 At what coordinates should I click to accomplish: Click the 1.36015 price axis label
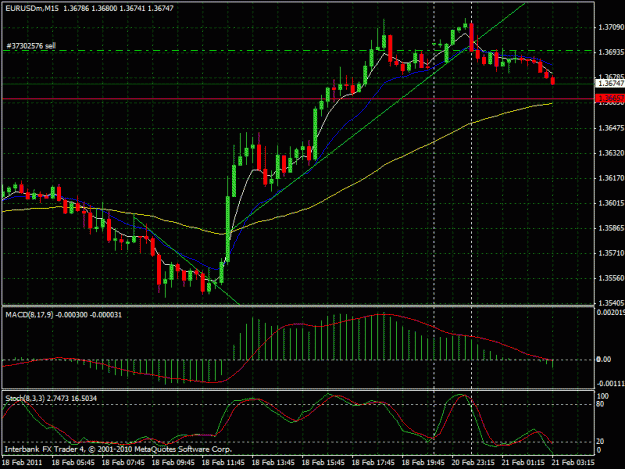(611, 203)
